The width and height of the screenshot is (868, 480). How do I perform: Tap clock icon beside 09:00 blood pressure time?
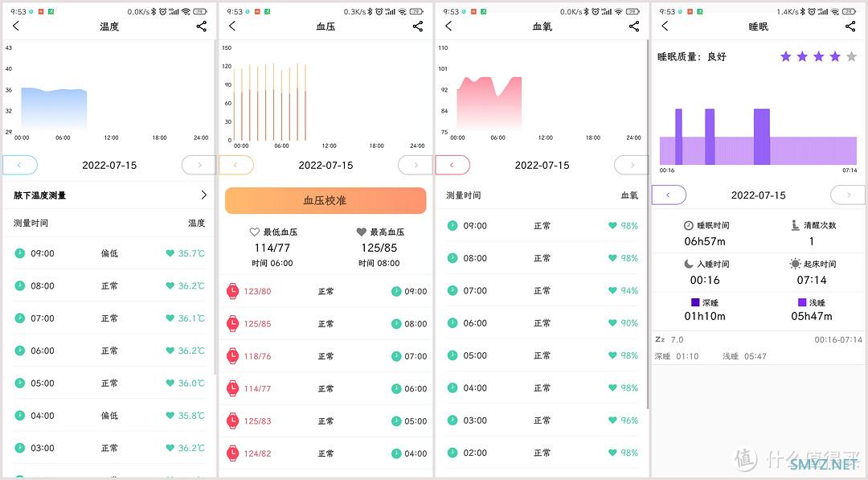point(396,291)
